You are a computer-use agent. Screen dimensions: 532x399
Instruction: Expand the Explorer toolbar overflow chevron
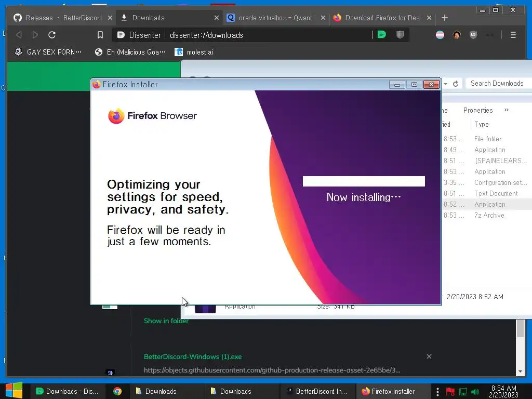pyautogui.click(x=506, y=110)
